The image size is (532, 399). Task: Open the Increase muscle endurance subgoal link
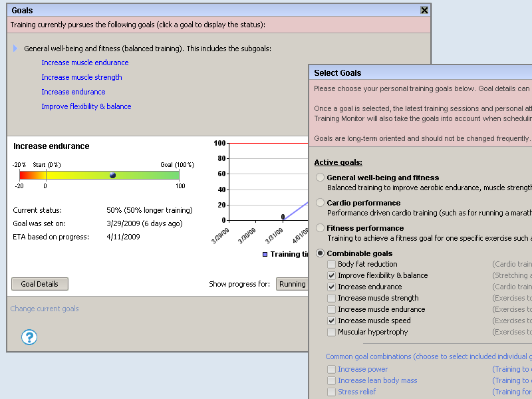(x=84, y=63)
